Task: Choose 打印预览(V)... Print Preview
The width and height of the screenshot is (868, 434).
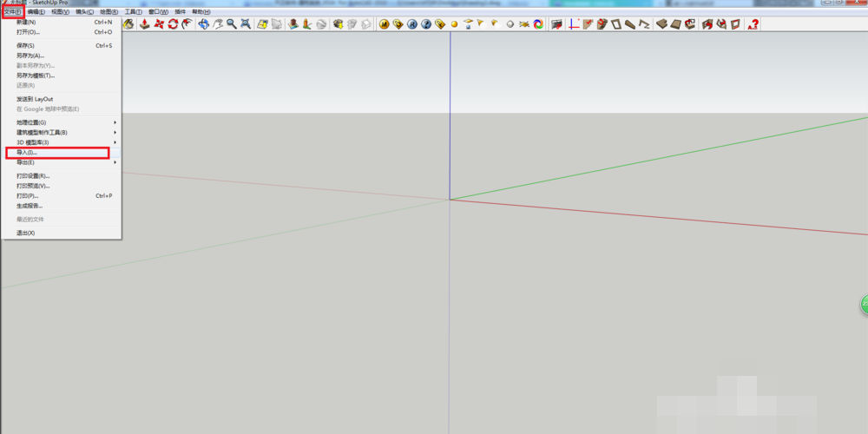Action: click(62, 186)
